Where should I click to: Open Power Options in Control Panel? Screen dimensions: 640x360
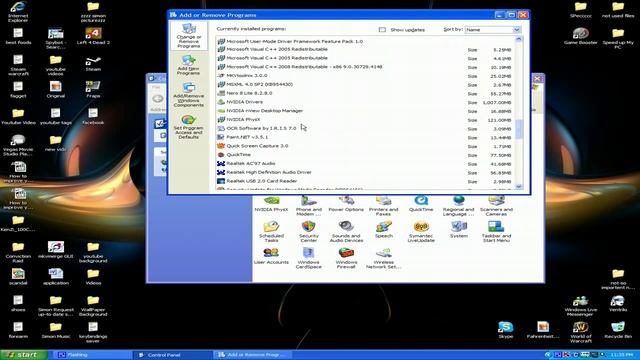346,204
